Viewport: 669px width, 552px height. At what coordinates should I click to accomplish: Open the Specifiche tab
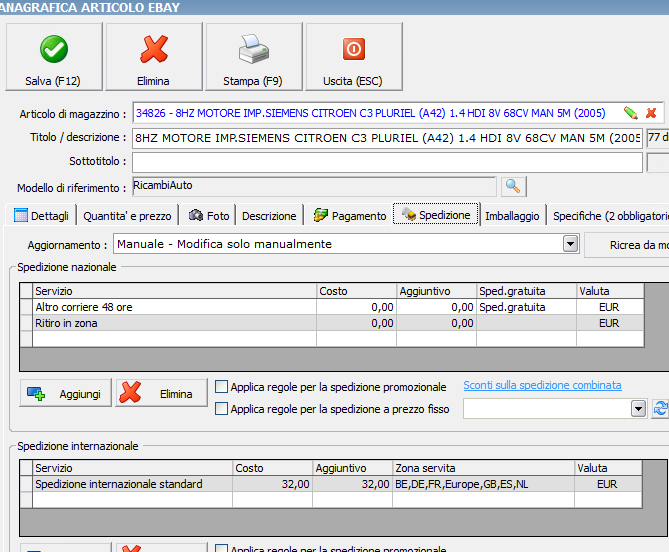pyautogui.click(x=610, y=216)
